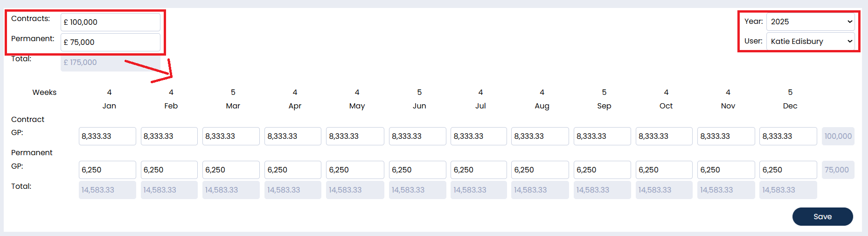Click the Jan Contract GP field
Viewport: 868px width, 236px height.
coord(107,136)
